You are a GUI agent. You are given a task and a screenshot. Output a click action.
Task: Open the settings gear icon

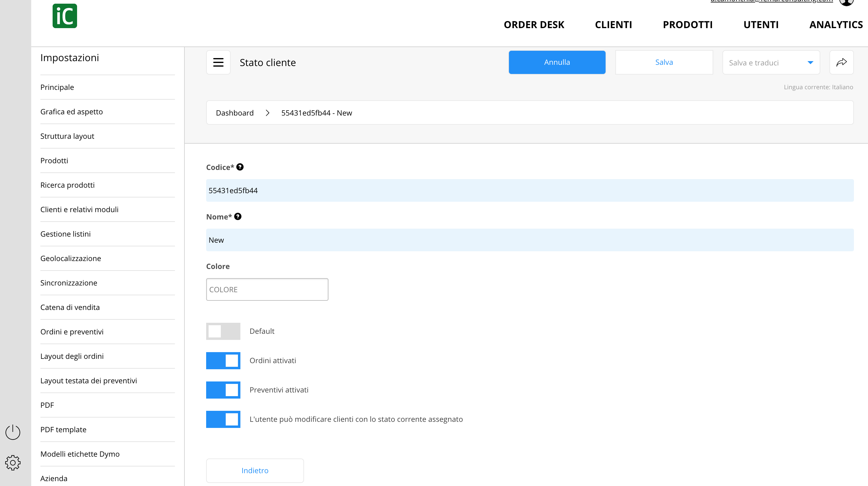click(x=13, y=463)
